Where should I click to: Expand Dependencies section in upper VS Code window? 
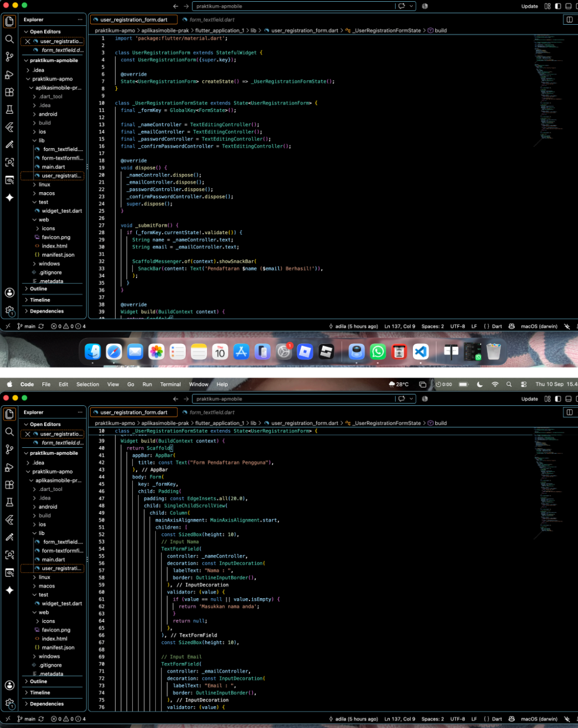[x=55, y=311]
